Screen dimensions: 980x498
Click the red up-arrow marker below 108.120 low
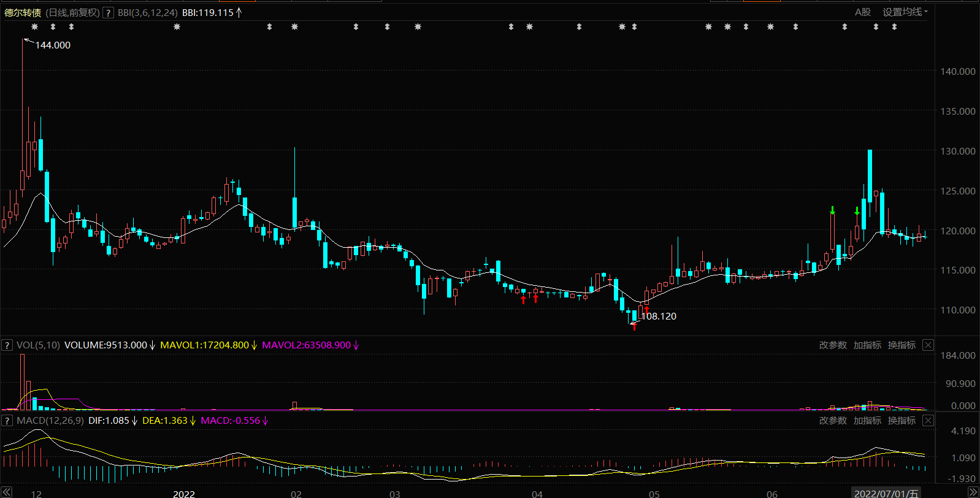pos(634,326)
